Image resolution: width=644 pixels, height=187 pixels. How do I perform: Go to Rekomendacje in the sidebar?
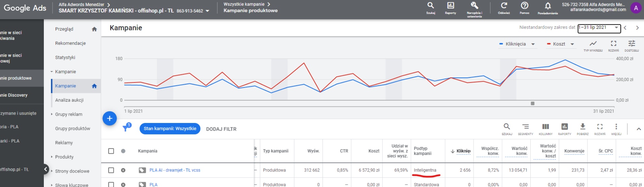[x=70, y=43]
